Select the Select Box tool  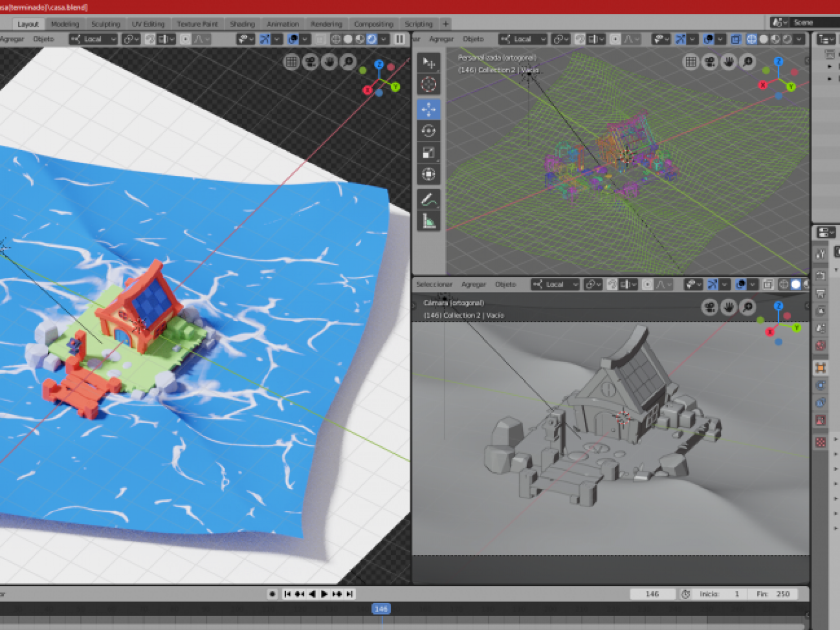coord(428,63)
